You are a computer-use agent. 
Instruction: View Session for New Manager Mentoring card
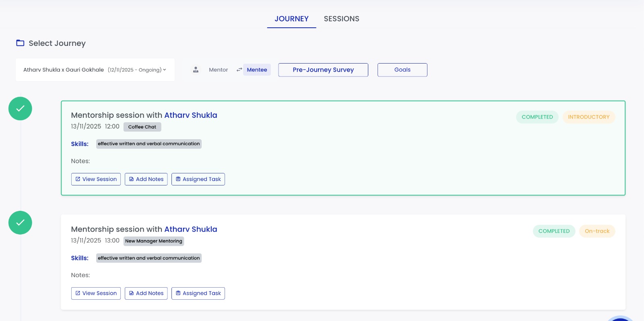tap(96, 293)
